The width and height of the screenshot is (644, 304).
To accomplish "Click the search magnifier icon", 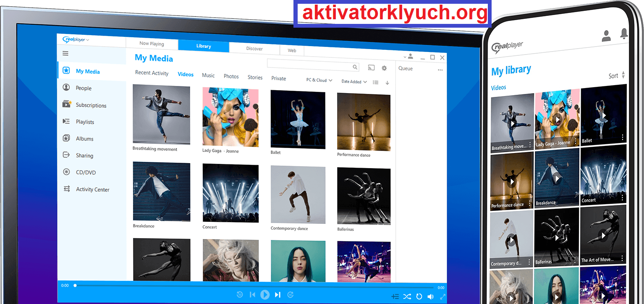I will (x=355, y=67).
